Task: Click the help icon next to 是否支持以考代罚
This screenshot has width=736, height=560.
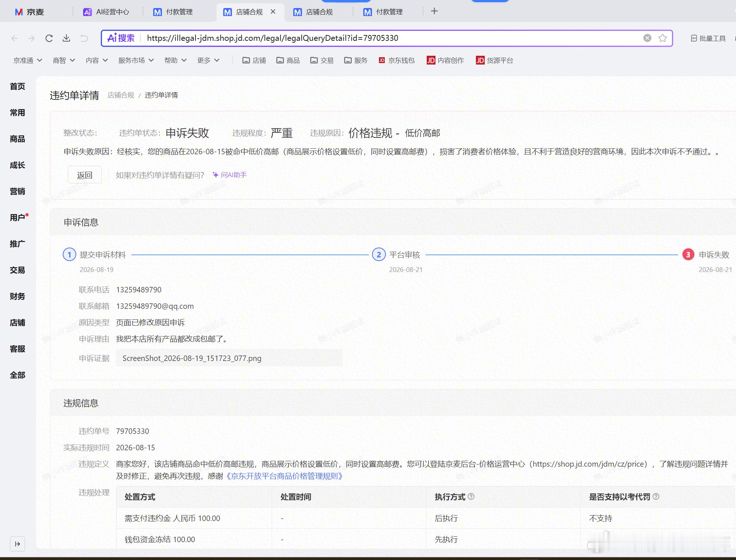Action: [x=656, y=497]
